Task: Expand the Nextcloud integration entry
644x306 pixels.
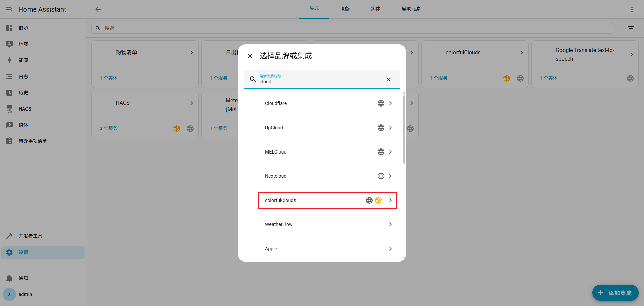Action: pyautogui.click(x=390, y=176)
